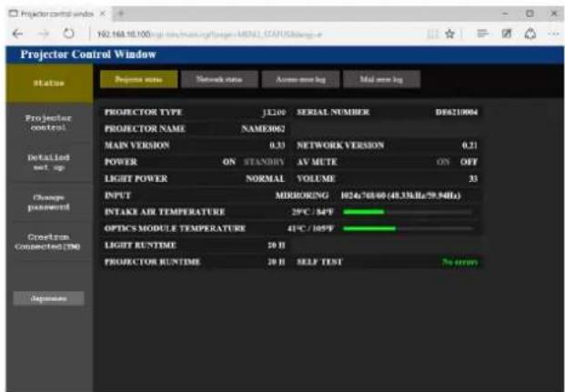Open Projector control in the sidebar
Image resolution: width=565 pixels, height=392 pixels.
point(48,123)
